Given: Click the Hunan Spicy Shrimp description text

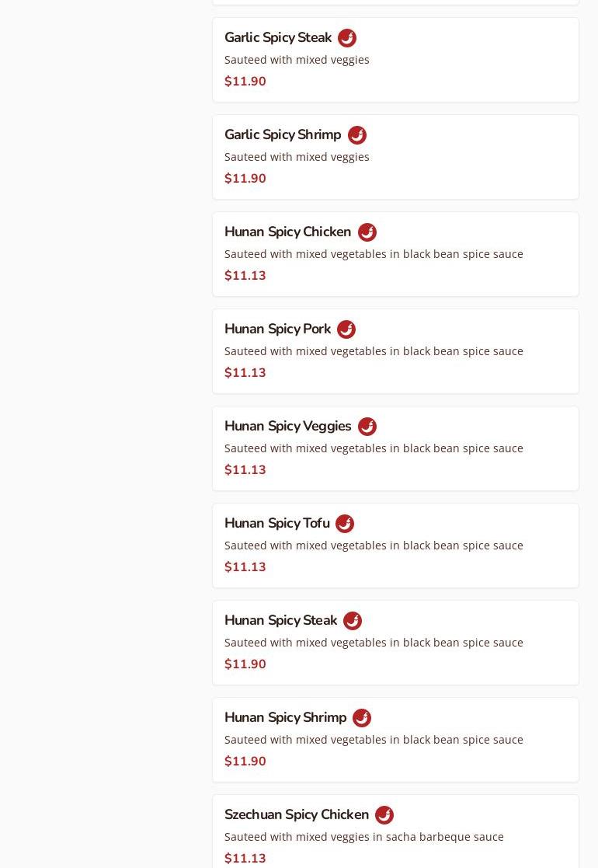Looking at the screenshot, I should (x=374, y=740).
